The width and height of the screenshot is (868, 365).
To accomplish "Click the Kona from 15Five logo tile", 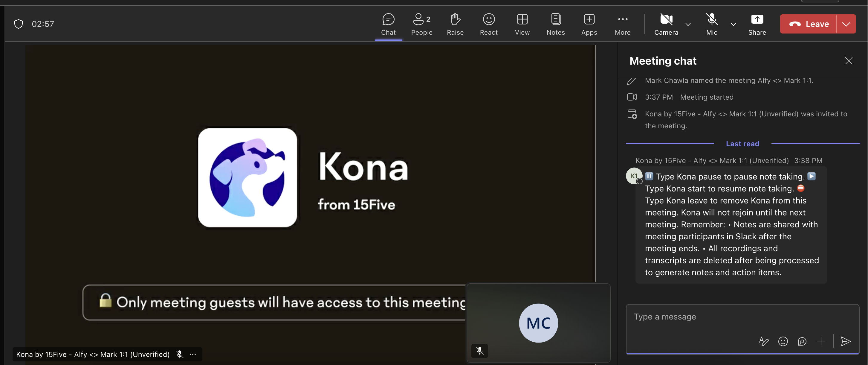I will (248, 177).
